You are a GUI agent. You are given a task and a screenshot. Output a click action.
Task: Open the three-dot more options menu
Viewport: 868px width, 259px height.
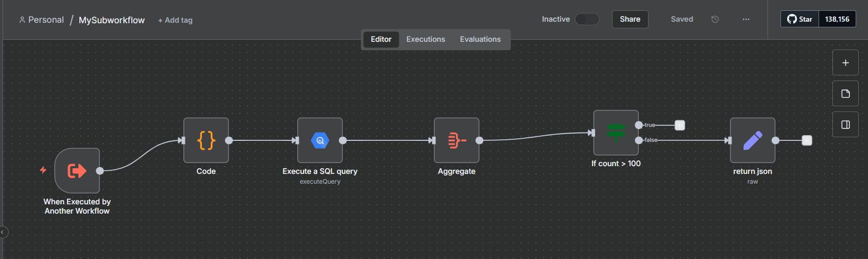tap(746, 19)
